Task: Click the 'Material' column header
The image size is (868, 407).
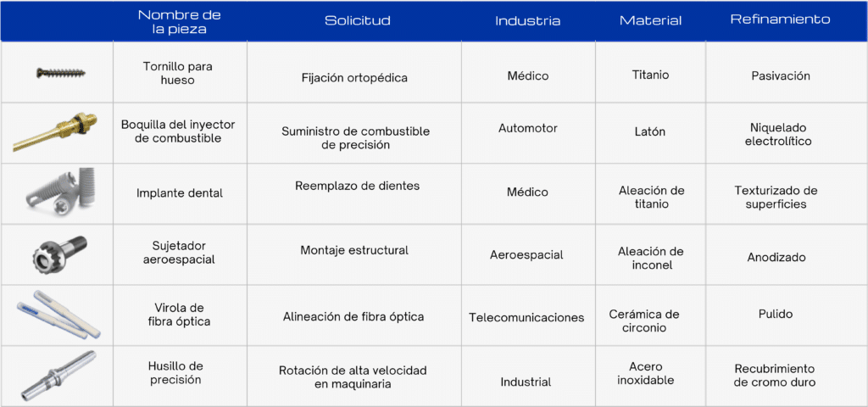Action: click(650, 20)
